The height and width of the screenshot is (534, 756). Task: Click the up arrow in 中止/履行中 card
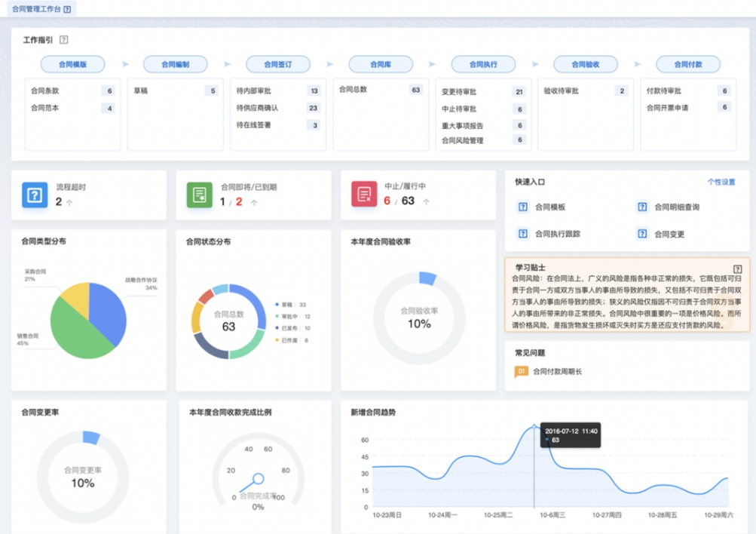click(x=426, y=202)
